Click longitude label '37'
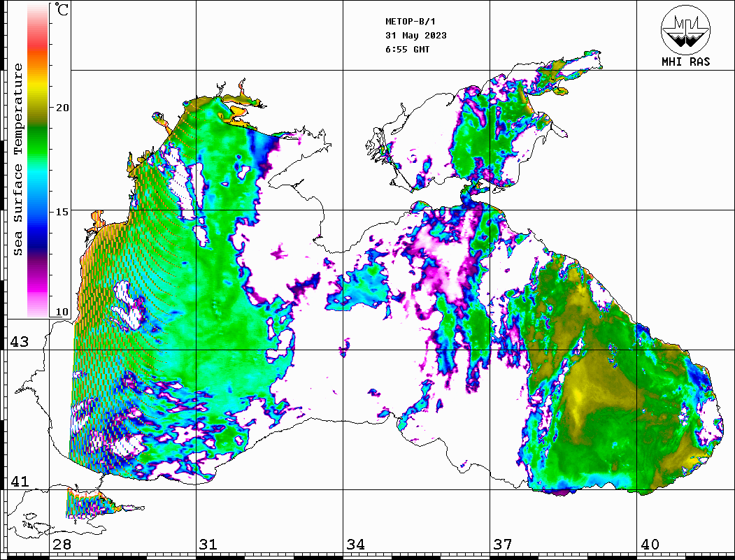This screenshot has height=560, width=735. [503, 545]
